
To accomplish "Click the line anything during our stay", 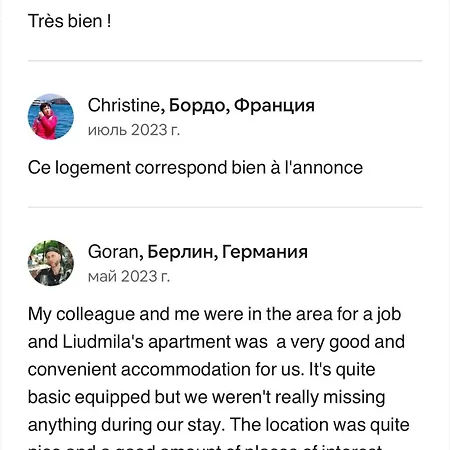I will point(219,425).
